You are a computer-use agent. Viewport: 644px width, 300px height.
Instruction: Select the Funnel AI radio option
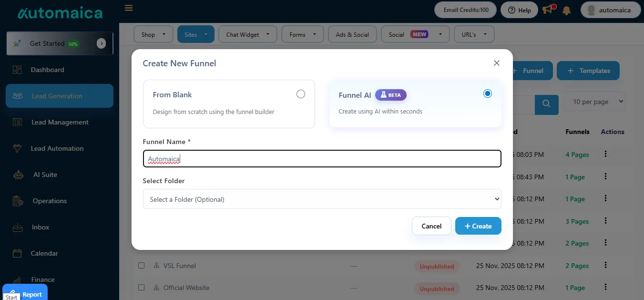pyautogui.click(x=487, y=93)
